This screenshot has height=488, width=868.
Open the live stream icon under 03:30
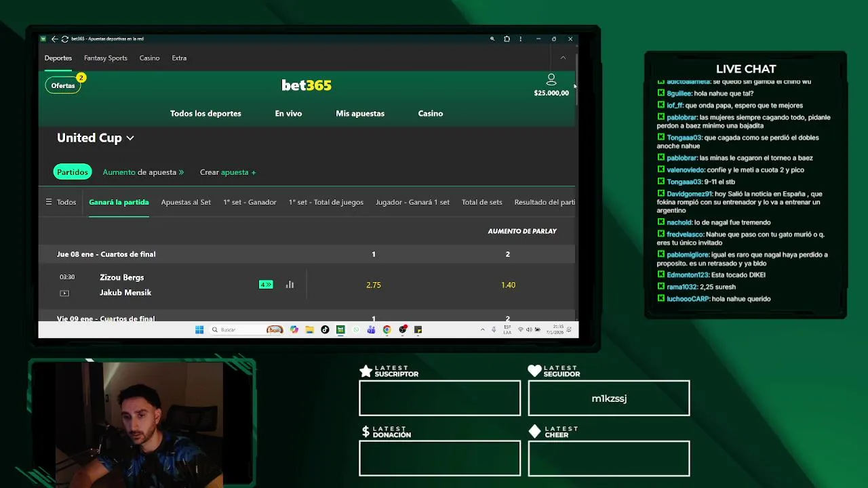64,293
